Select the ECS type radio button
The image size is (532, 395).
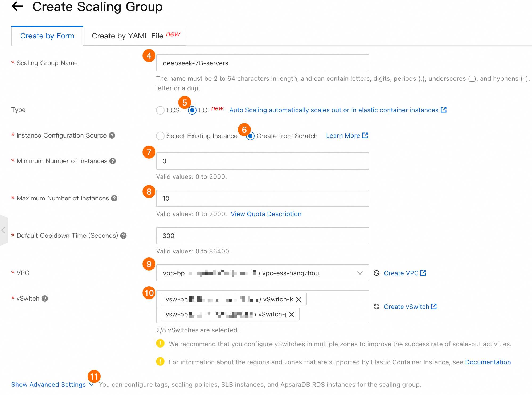160,110
